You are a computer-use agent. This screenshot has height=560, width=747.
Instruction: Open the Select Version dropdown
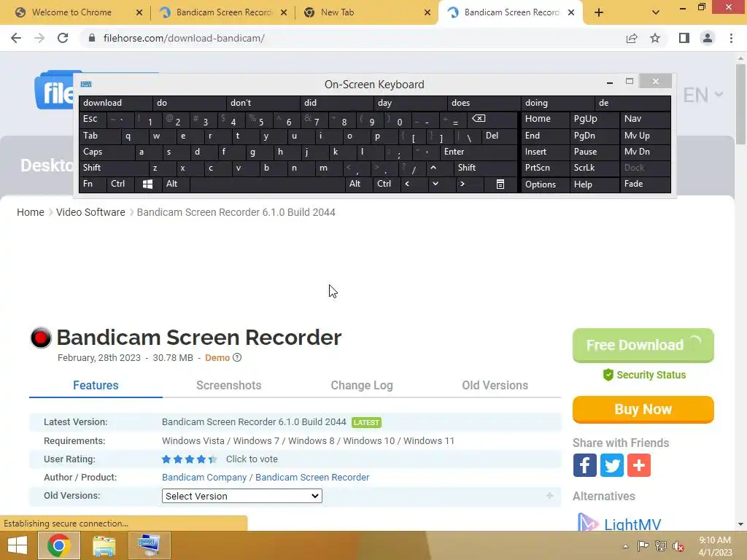[242, 496]
